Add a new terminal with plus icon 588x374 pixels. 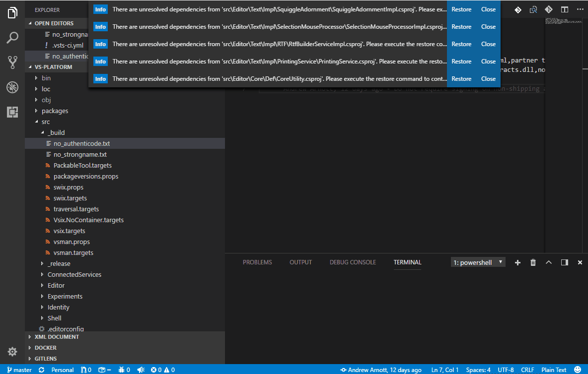tap(517, 262)
